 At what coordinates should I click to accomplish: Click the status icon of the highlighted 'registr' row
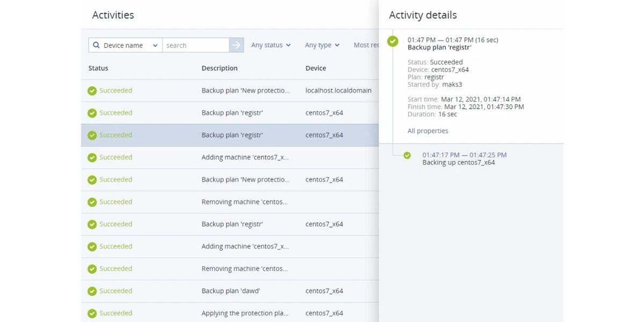92,135
